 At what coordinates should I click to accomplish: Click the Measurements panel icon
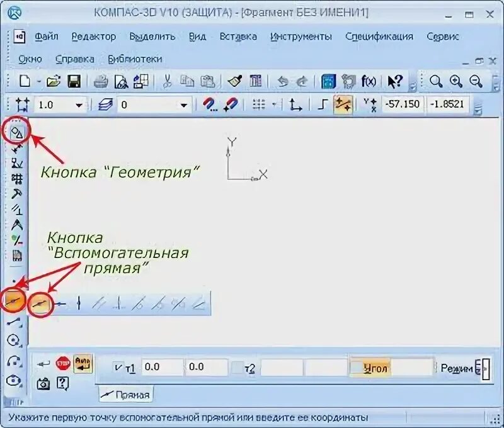17,225
